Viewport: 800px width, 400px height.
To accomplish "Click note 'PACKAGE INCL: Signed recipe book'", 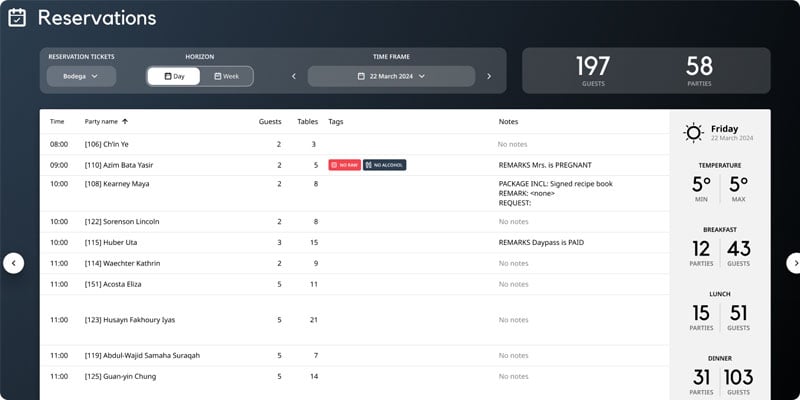I will coord(555,184).
